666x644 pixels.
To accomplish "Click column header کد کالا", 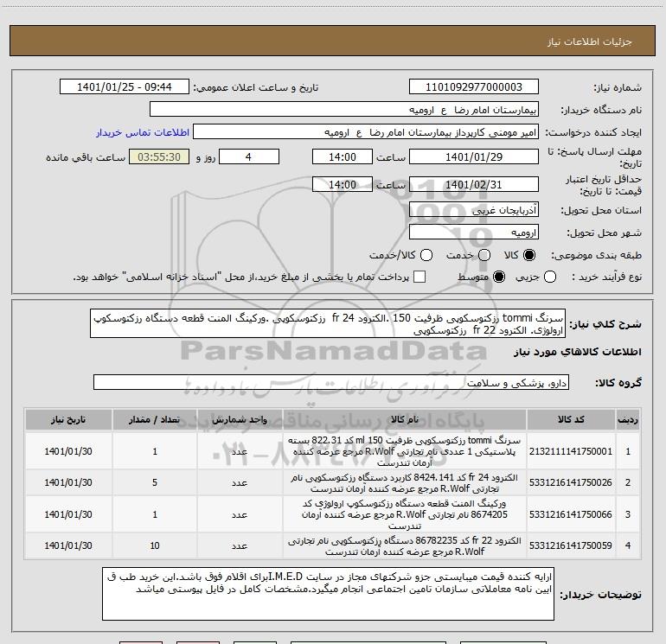I will [571, 419].
